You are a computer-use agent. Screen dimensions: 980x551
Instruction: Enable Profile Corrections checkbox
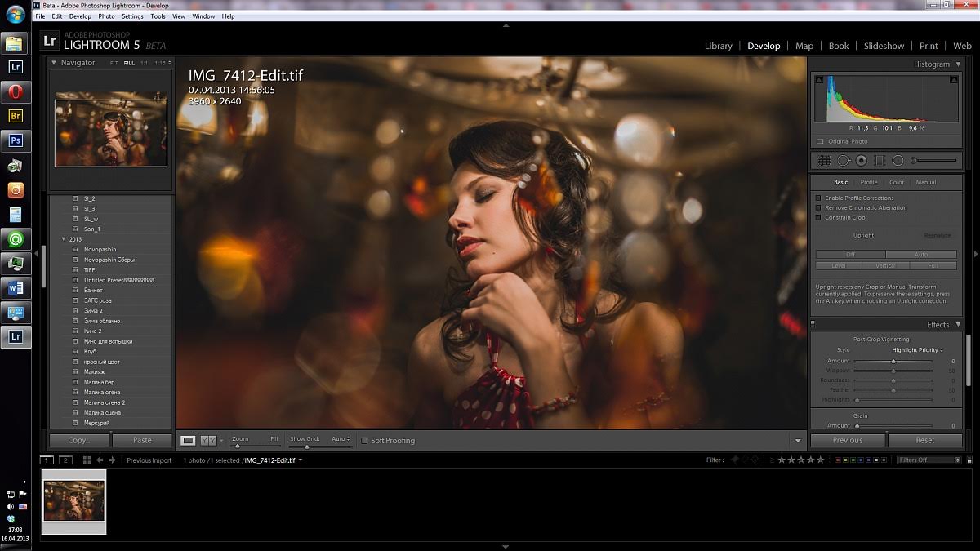click(818, 198)
